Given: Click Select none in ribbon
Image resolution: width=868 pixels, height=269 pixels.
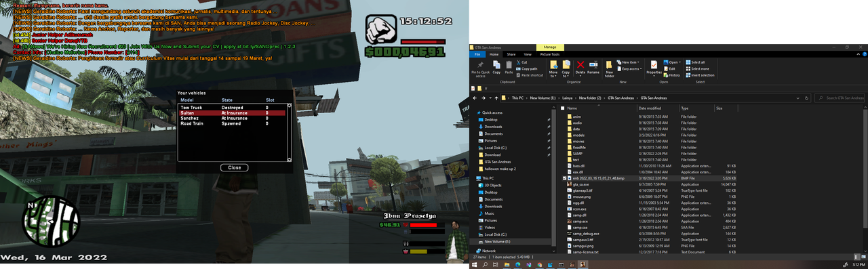Looking at the screenshot, I should tap(696, 68).
